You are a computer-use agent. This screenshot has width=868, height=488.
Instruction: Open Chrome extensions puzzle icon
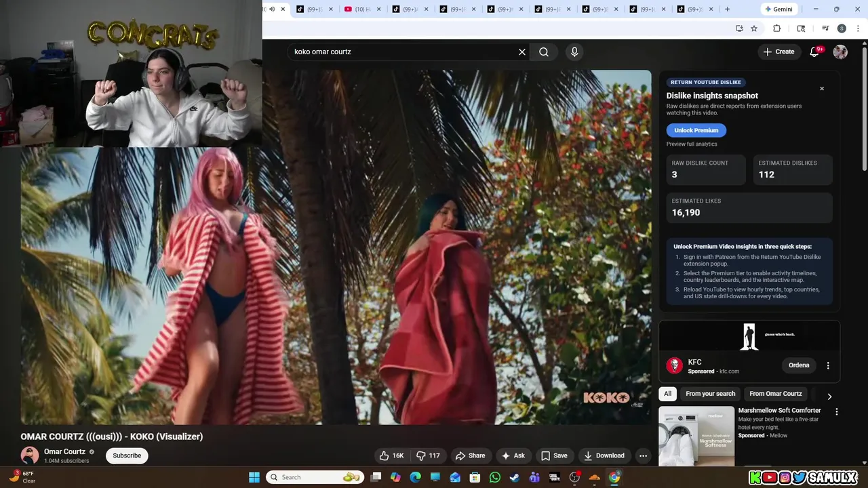[777, 28]
